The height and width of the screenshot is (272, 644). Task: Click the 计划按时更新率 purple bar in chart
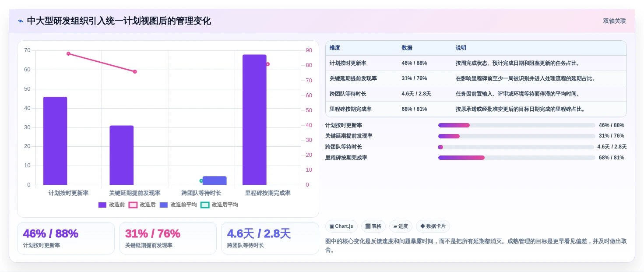[55, 141]
